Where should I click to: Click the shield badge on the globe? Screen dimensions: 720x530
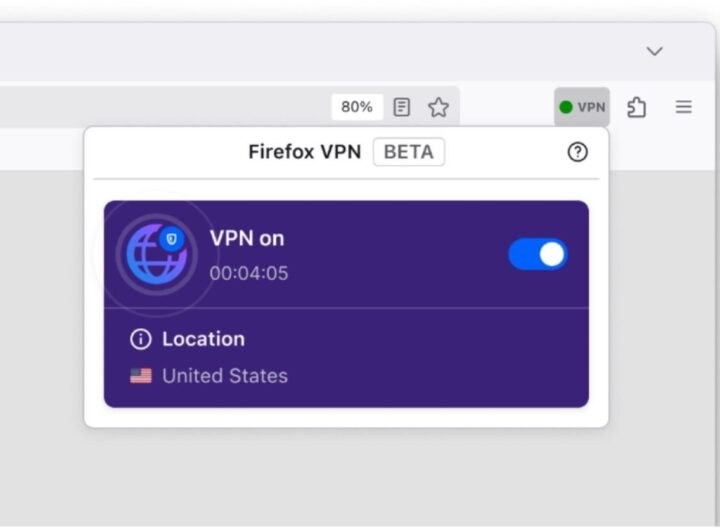pos(172,239)
